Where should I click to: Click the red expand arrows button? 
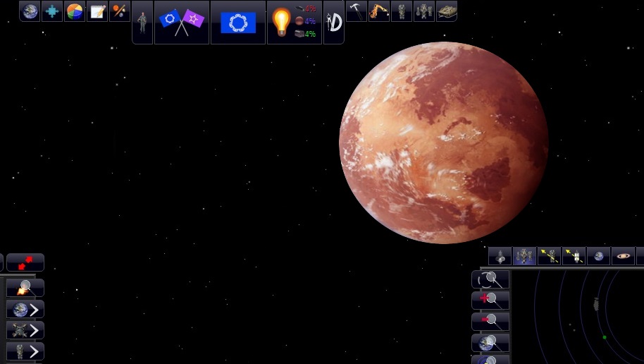25,262
